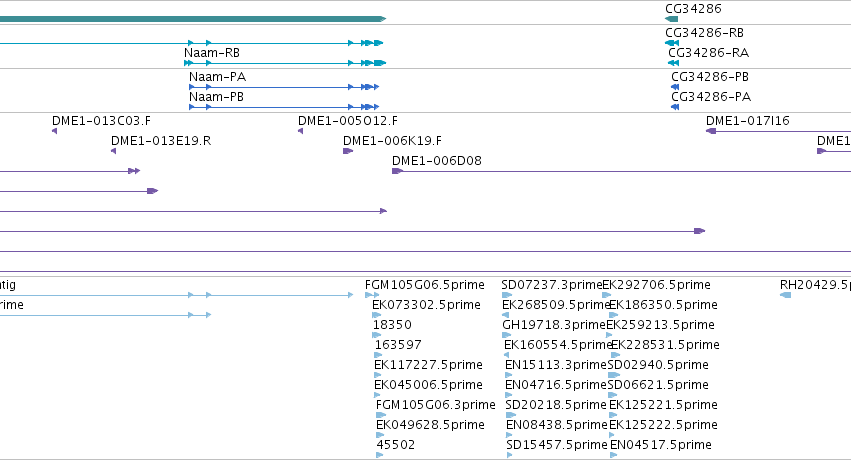Click the CG34286-RA transcript label
The width and height of the screenshot is (851, 460).
tap(708, 53)
